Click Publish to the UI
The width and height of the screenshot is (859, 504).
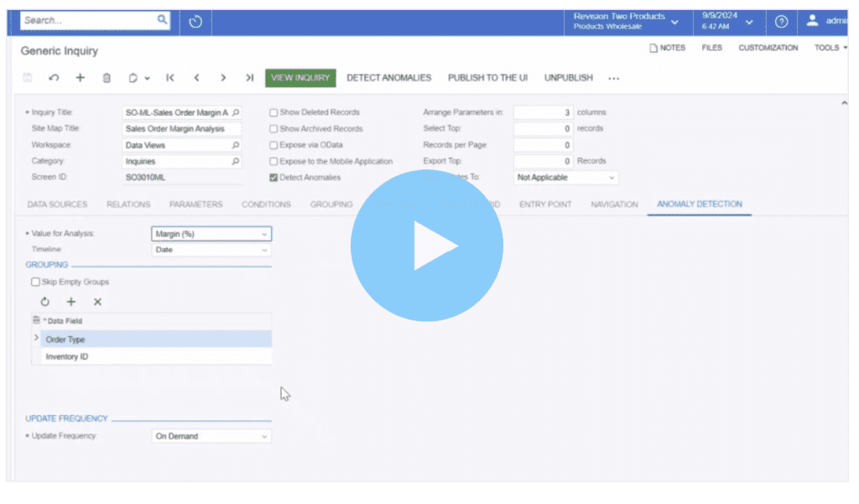pyautogui.click(x=487, y=78)
